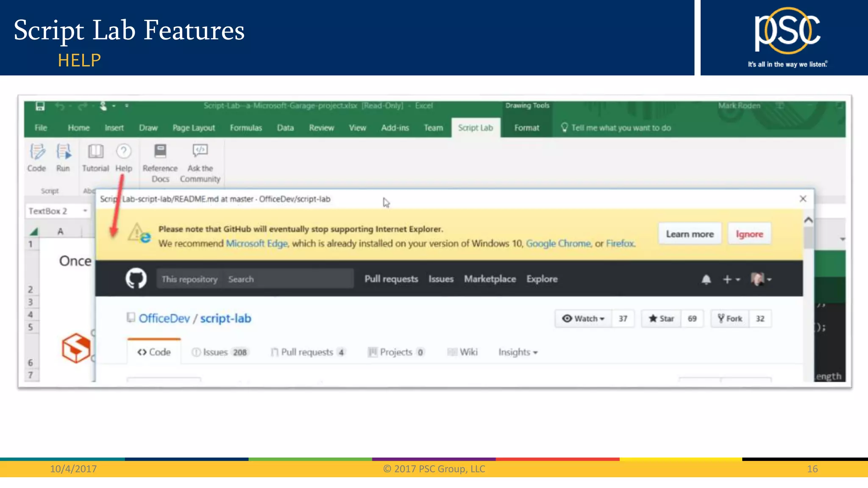The width and height of the screenshot is (868, 488).
Task: Open the Watch dropdown on repository
Action: [583, 319]
